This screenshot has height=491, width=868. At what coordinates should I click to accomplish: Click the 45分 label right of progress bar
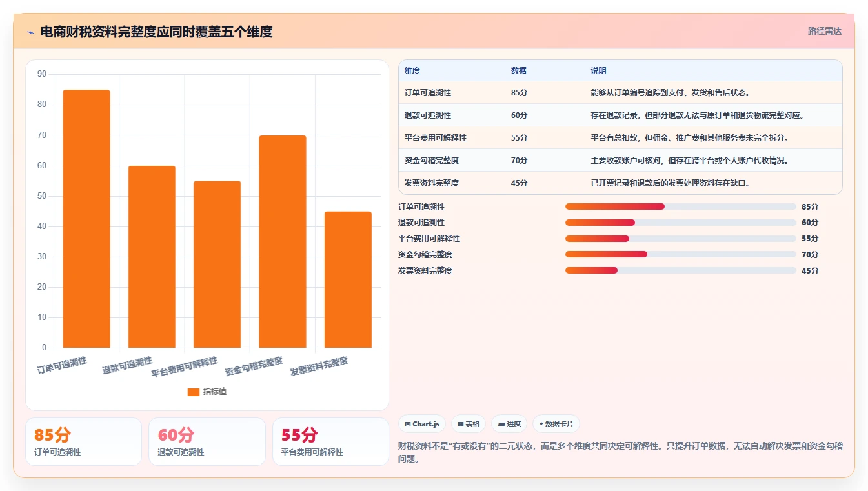(810, 270)
